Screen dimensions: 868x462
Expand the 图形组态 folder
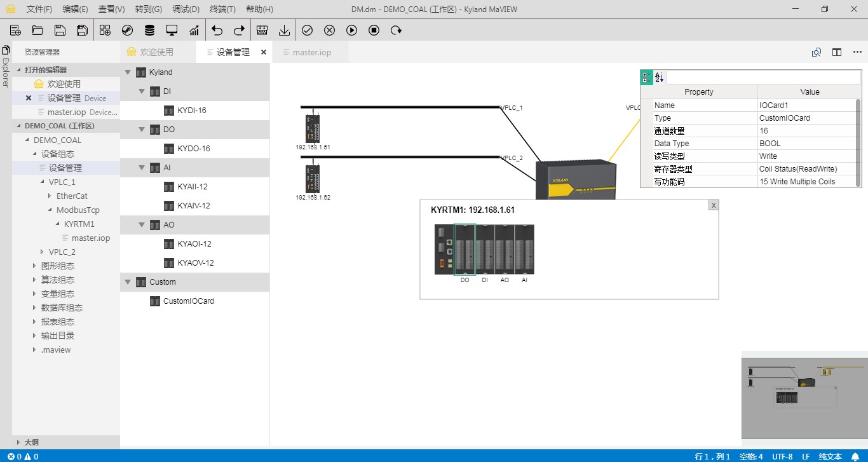(35, 266)
